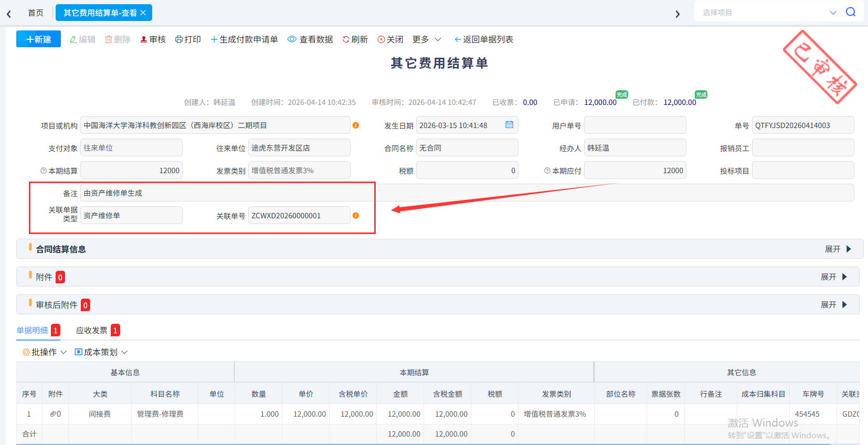Open the 成本策划 dropdown

101,352
